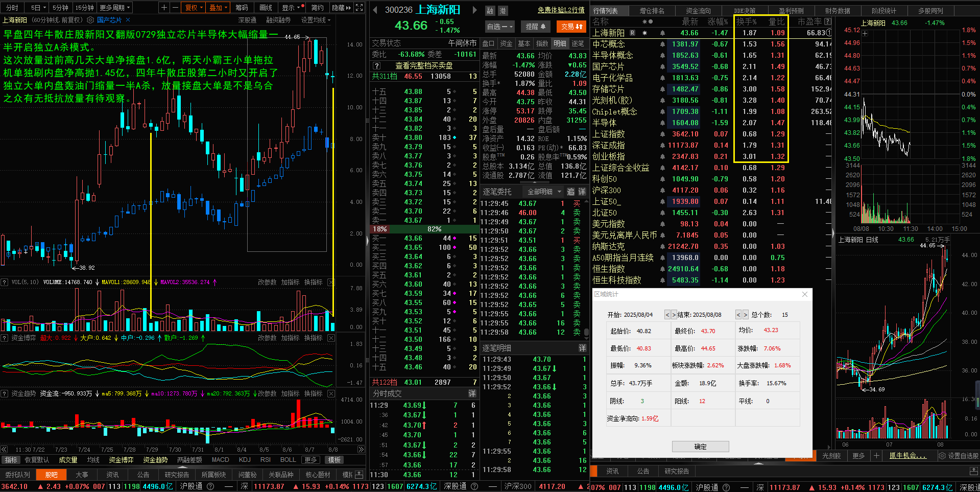Remove 国产芯片 tag with its X icon
Viewport: 980px width, 492px height.
128,20
